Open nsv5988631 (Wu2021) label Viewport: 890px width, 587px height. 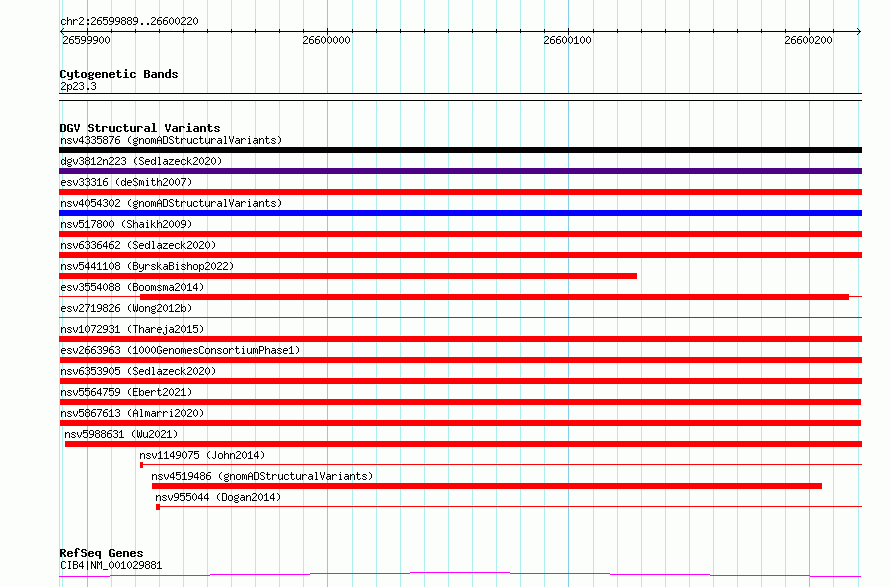(x=121, y=434)
